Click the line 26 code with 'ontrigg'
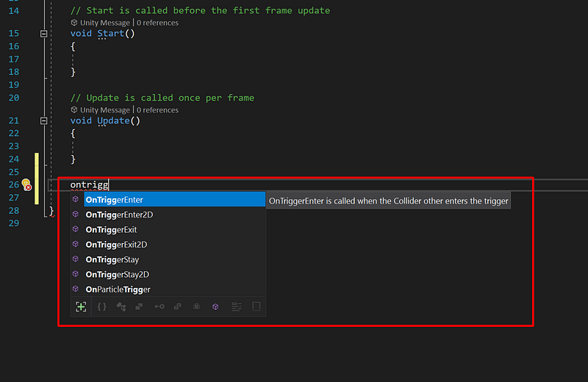 click(89, 184)
